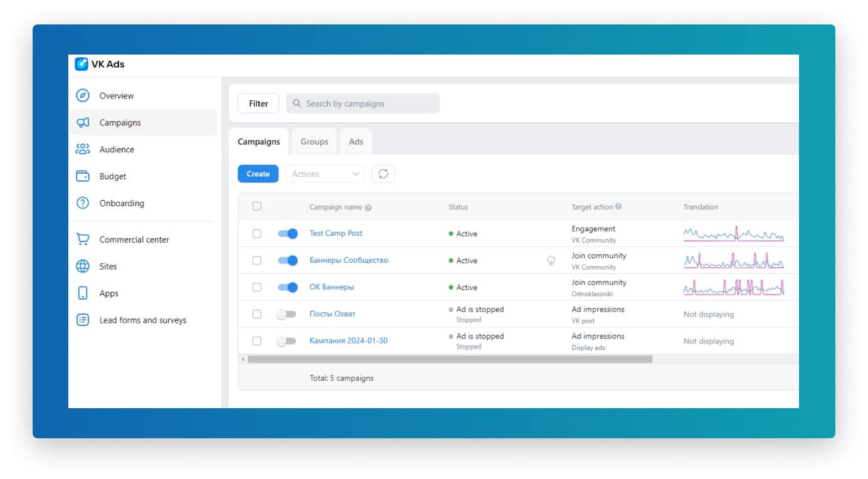
Task: Click the horizontal table scrollbar
Action: pyautogui.click(x=449, y=360)
